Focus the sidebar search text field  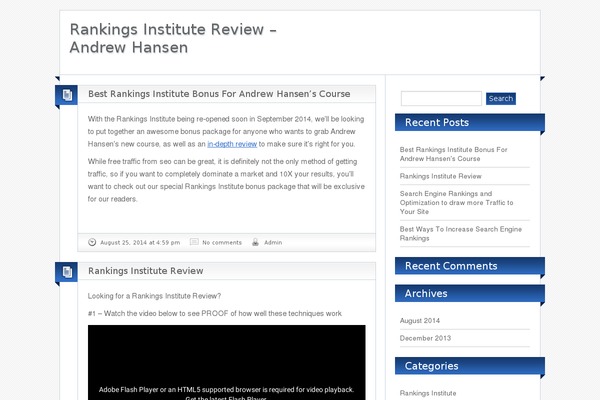[441, 98]
